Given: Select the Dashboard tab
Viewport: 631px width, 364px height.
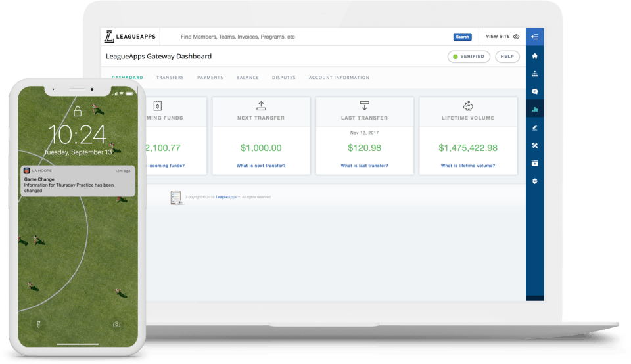Looking at the screenshot, I should point(127,78).
